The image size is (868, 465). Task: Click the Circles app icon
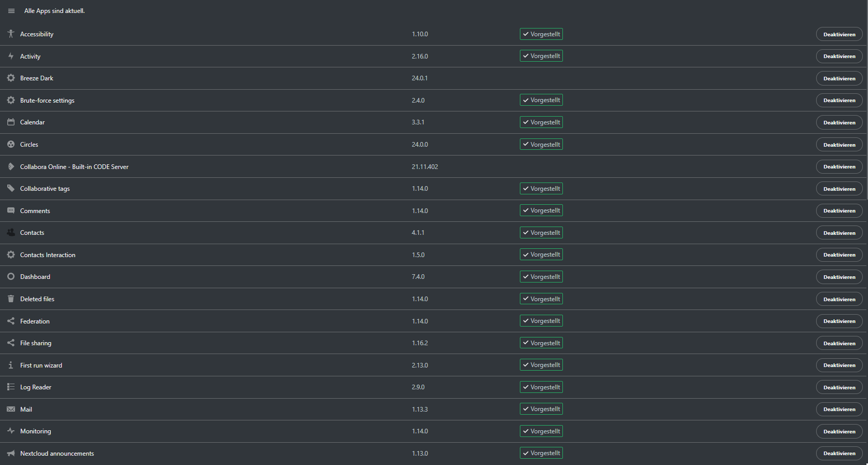coord(11,144)
